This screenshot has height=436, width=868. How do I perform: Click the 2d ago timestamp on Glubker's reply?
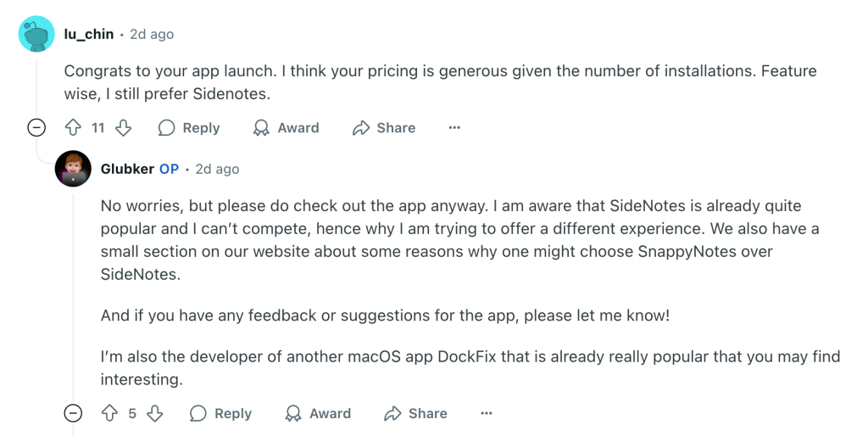[x=217, y=169]
